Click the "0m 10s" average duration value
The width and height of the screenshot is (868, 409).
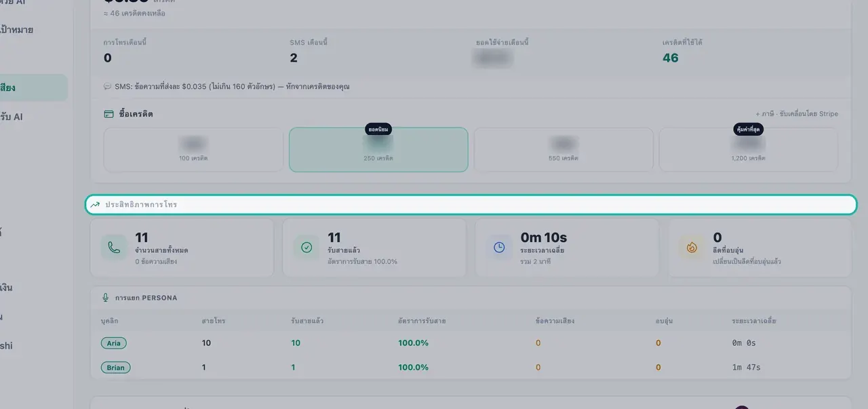tap(544, 237)
